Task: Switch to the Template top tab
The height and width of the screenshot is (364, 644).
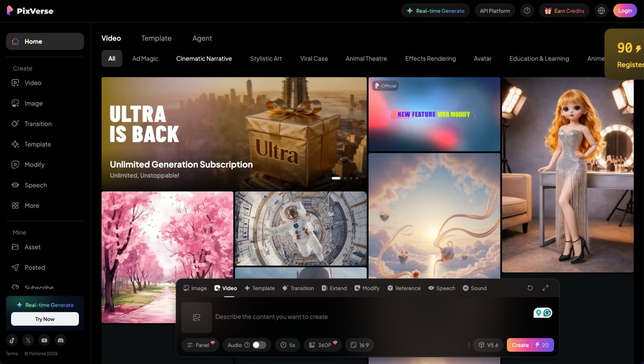Action: tap(156, 38)
